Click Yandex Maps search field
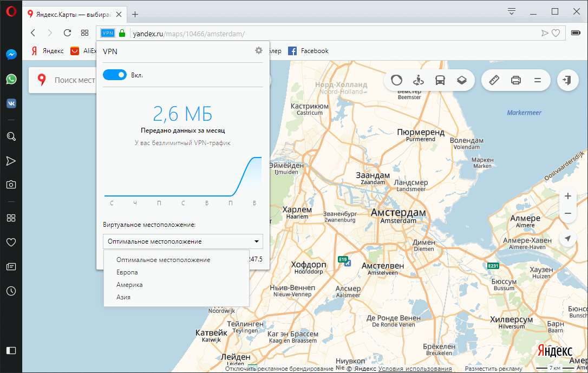Viewport: 588px width, 373px height. pyautogui.click(x=75, y=80)
